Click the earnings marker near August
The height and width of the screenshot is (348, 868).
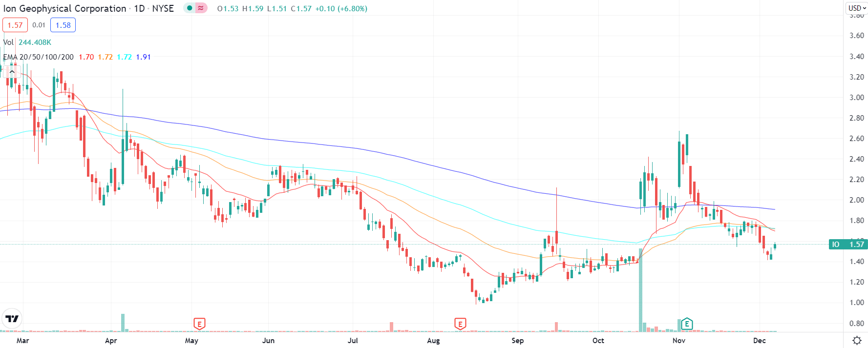460,324
